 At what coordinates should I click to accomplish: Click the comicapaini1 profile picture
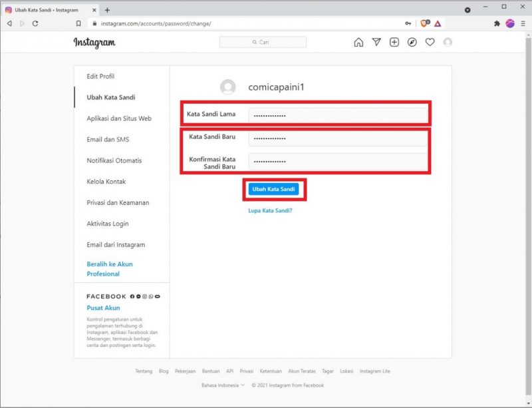(x=228, y=87)
